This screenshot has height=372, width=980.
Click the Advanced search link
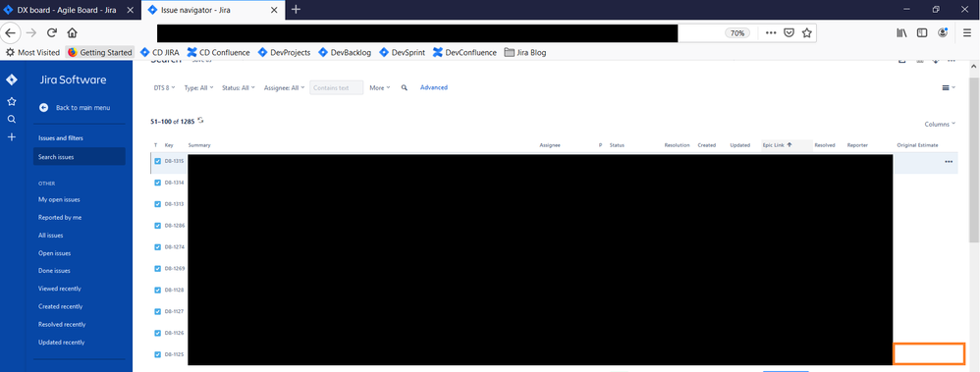point(434,87)
